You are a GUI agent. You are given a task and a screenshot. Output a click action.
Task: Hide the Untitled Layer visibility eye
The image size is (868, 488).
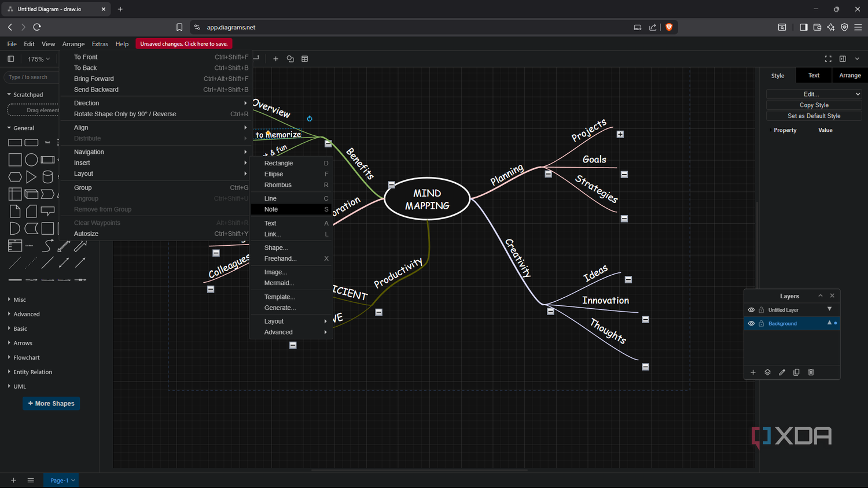click(751, 310)
